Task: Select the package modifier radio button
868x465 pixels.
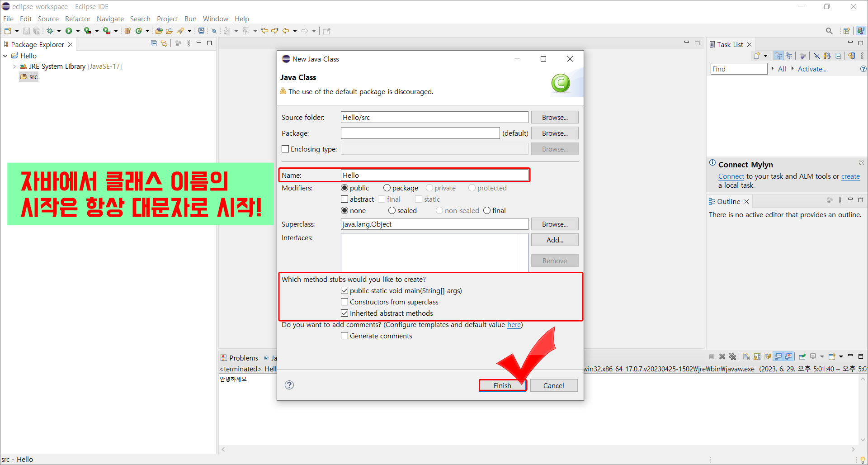Action: (x=387, y=188)
